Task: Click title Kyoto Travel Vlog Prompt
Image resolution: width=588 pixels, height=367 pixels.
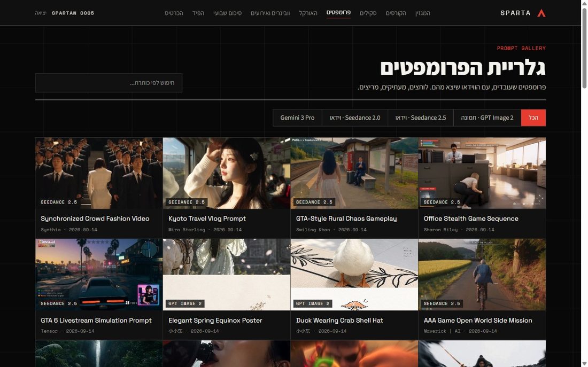Action: pos(207,218)
